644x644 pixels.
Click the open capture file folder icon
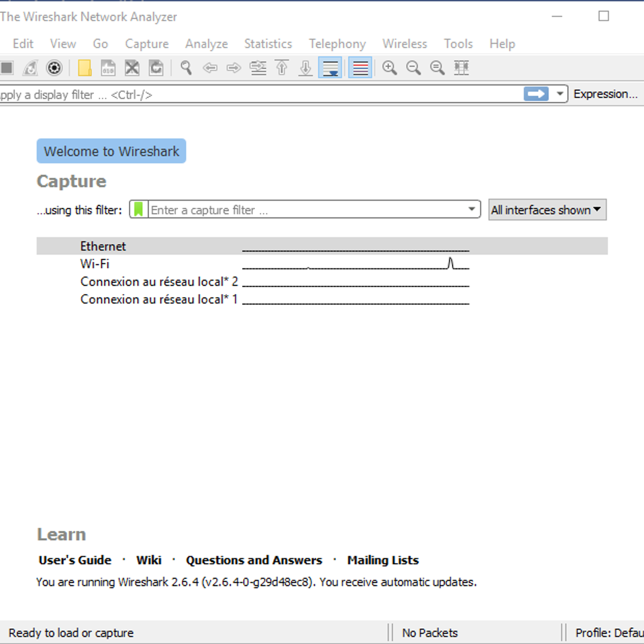click(84, 68)
